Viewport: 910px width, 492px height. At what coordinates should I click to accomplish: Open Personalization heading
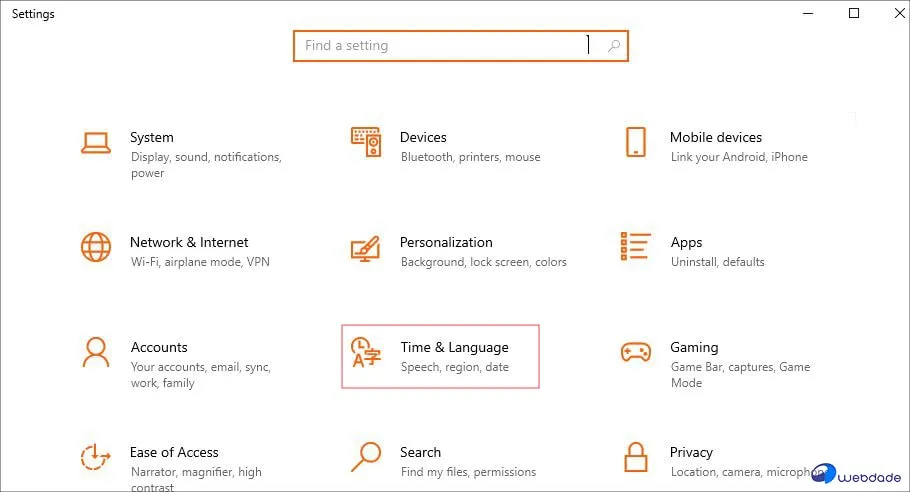point(446,243)
